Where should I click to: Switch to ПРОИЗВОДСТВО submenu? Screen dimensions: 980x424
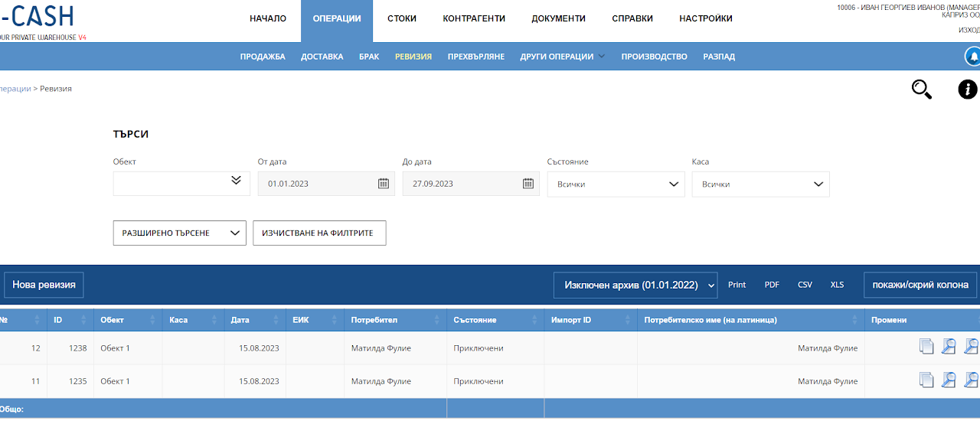pos(654,57)
